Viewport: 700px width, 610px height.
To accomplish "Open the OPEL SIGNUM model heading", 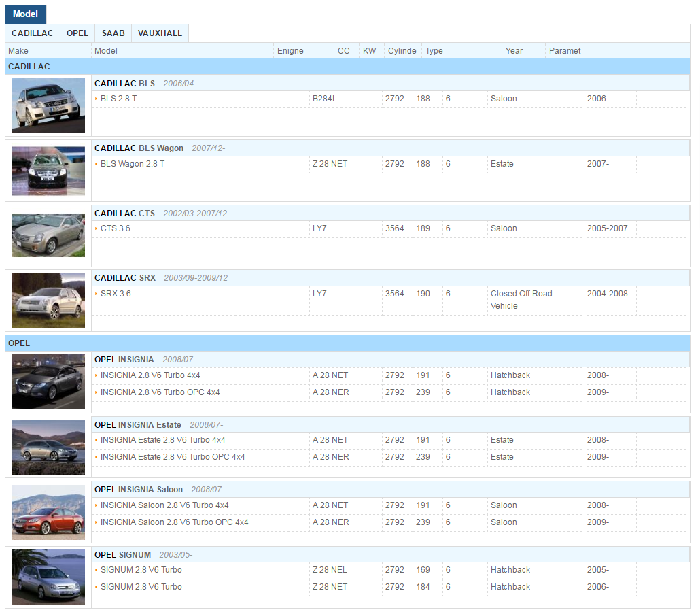I will [x=122, y=555].
